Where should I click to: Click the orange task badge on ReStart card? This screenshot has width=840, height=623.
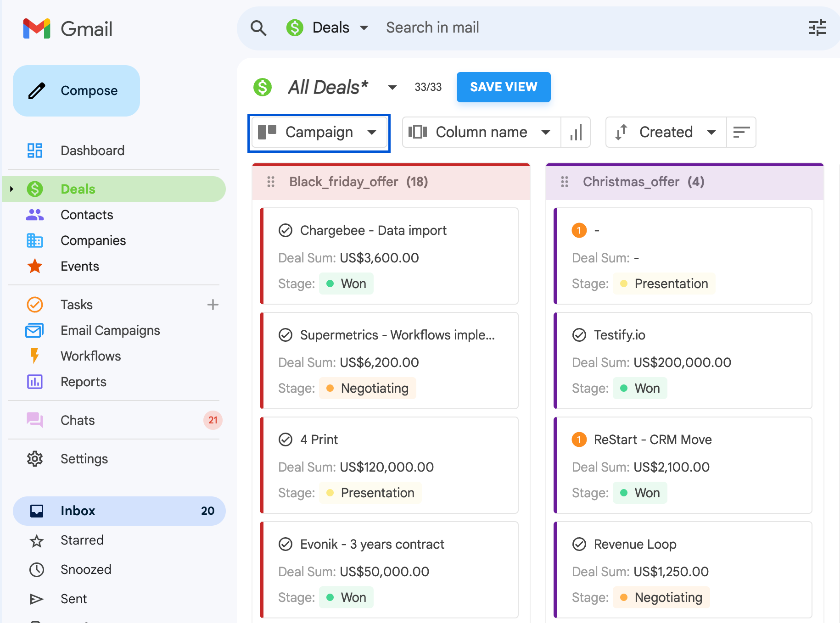579,439
